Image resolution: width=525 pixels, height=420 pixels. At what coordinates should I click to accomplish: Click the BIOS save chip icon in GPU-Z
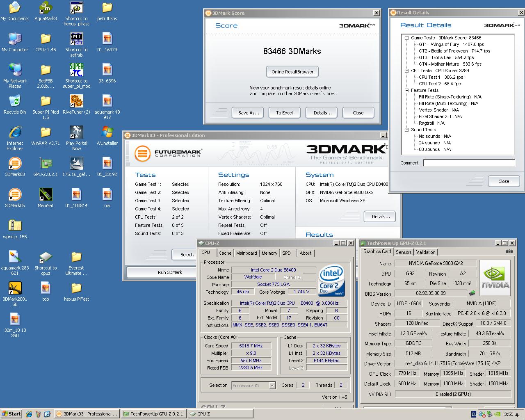tap(472, 293)
